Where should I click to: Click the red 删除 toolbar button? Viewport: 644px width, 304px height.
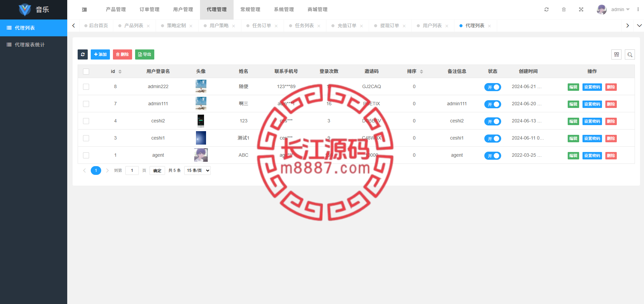click(x=122, y=54)
